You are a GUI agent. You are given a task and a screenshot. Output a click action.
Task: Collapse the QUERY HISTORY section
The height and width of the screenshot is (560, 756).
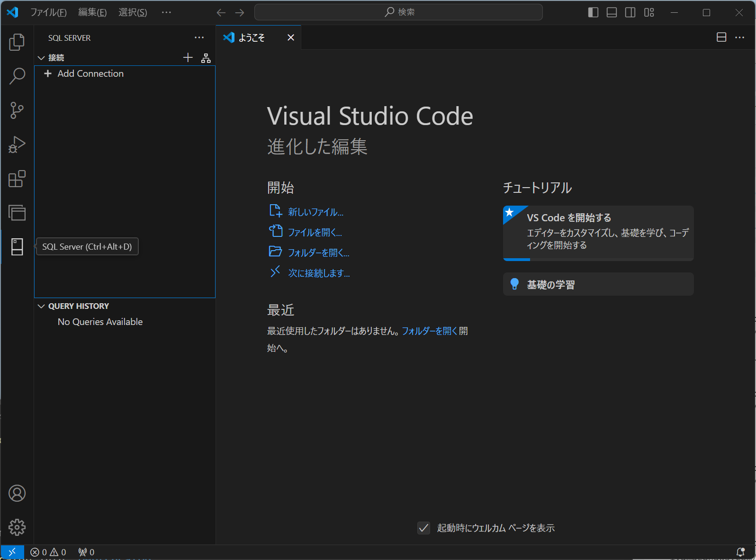[x=42, y=306]
